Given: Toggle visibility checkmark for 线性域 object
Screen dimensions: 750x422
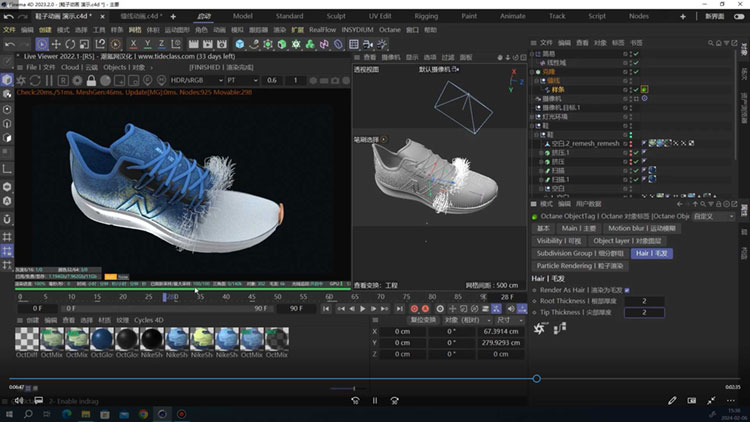Looking at the screenshot, I should click(x=635, y=62).
